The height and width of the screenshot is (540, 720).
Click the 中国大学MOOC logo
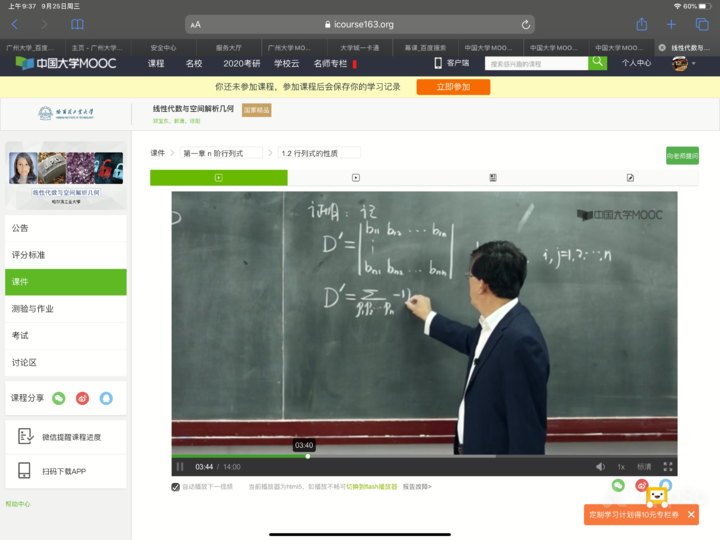coord(66,63)
